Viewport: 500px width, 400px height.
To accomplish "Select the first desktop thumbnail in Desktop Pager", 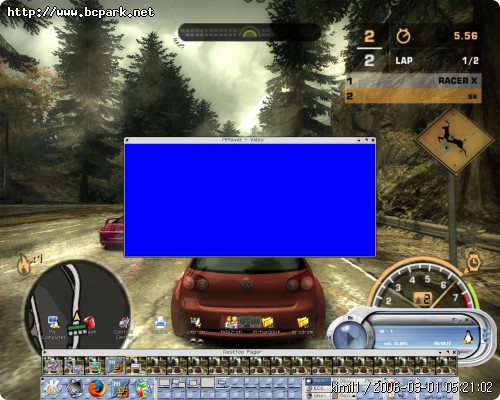I will point(53,365).
